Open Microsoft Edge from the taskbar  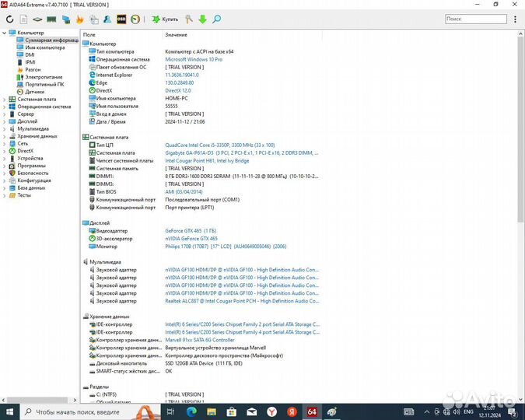click(191, 411)
